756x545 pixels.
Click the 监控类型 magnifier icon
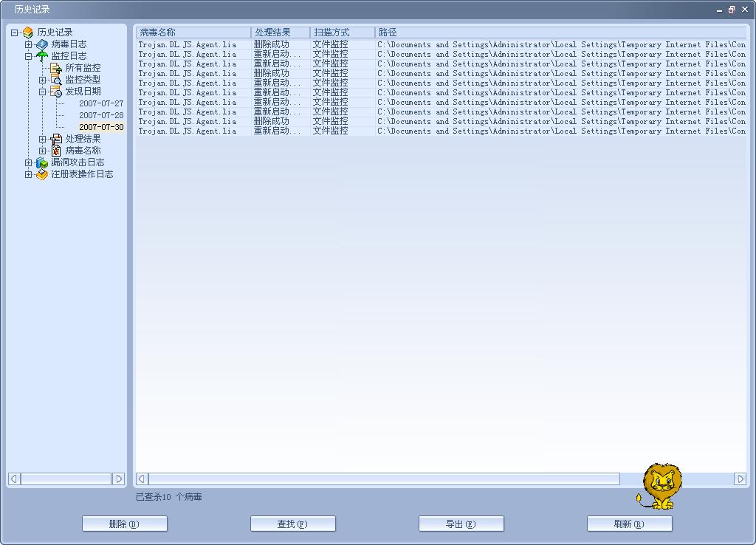click(x=56, y=80)
